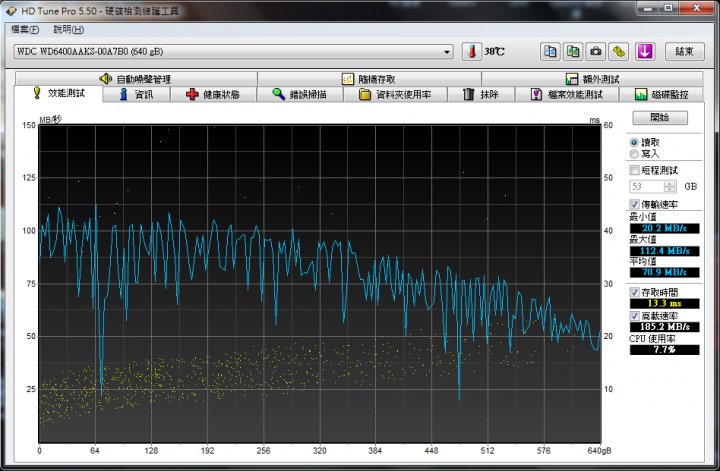This screenshot has height=471, width=720.
Task: Select the 寫入 write radio button
Action: click(634, 154)
